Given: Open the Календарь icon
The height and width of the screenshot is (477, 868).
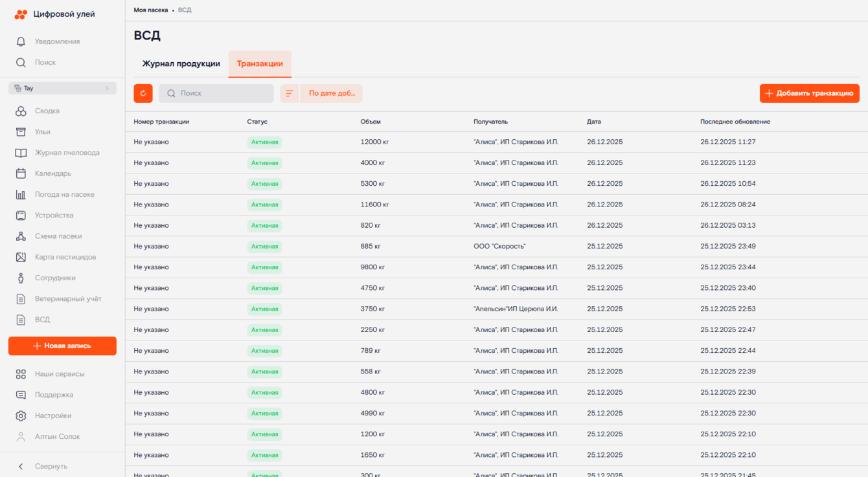Looking at the screenshot, I should click(x=21, y=173).
